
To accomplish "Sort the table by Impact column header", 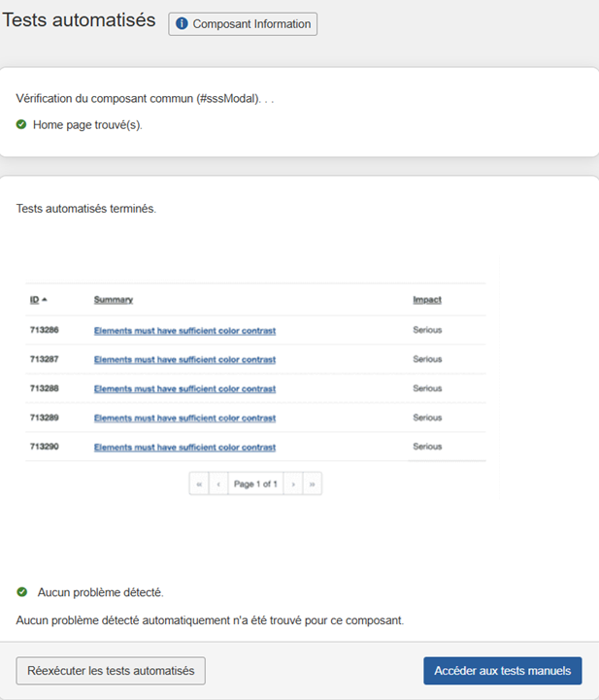I will point(427,300).
